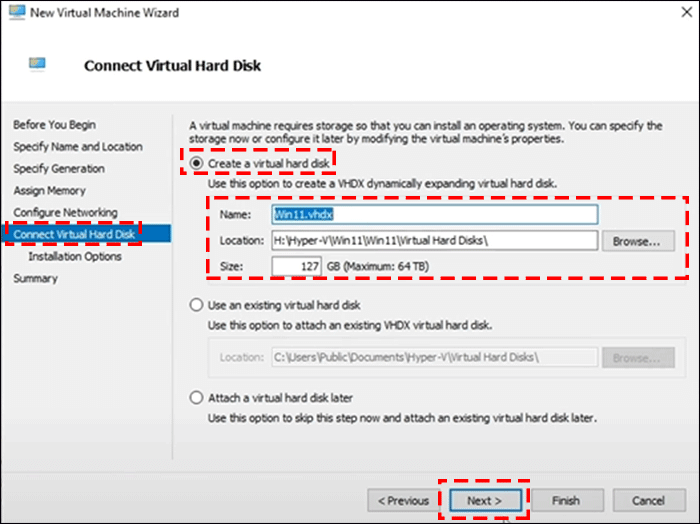Viewport: 700px width, 524px height.
Task: Browse for the new disk location
Action: 637,241
